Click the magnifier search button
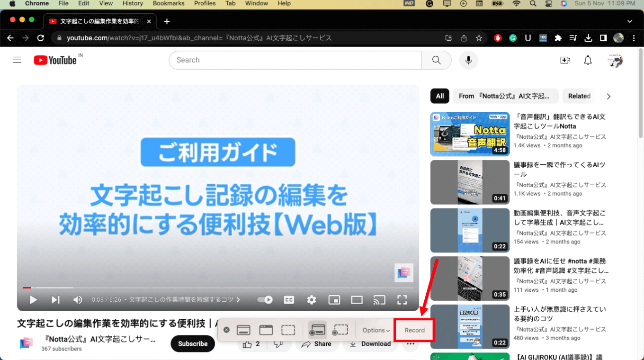 pyautogui.click(x=437, y=60)
